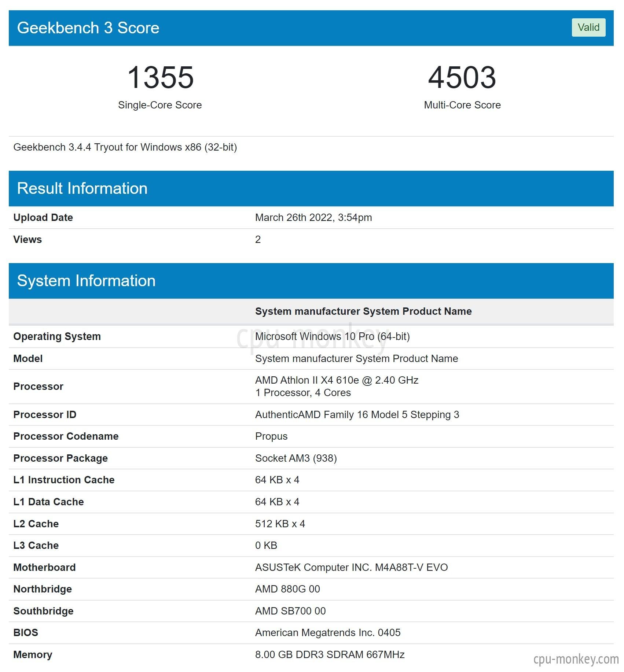
Task: Select the 0 KB L3 value
Action: 266,546
